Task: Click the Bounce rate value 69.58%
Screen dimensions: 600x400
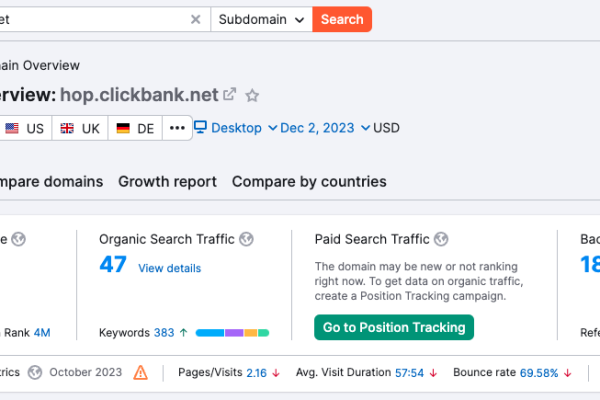Action: tap(539, 373)
